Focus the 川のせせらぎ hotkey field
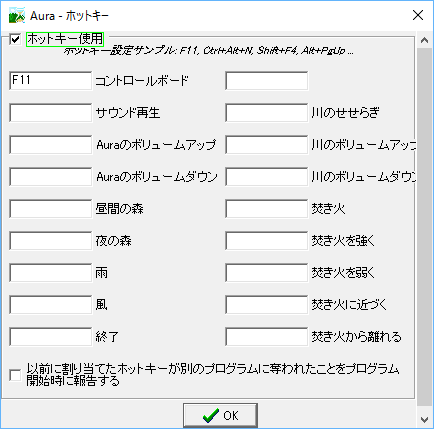 click(x=266, y=113)
